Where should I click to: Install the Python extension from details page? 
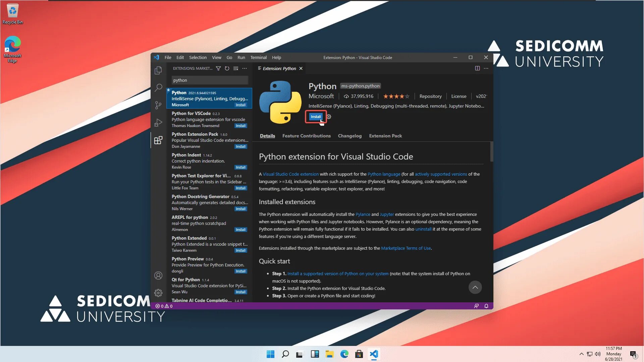click(316, 117)
